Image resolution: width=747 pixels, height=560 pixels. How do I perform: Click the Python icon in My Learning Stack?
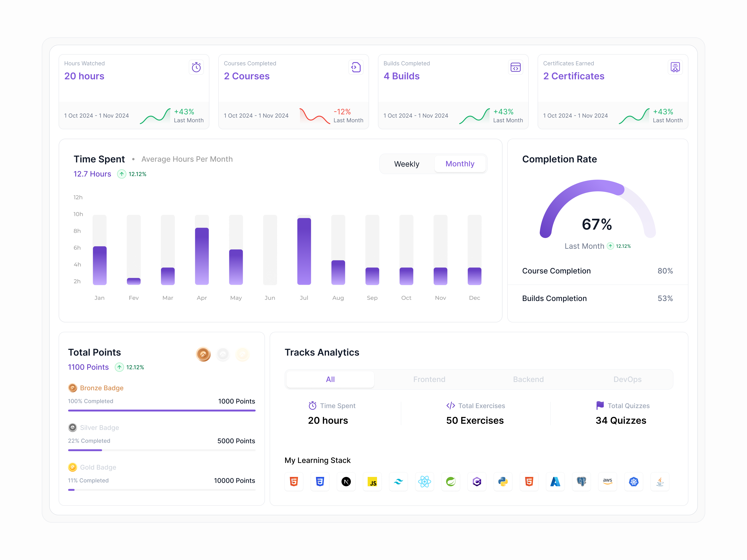[x=503, y=482]
